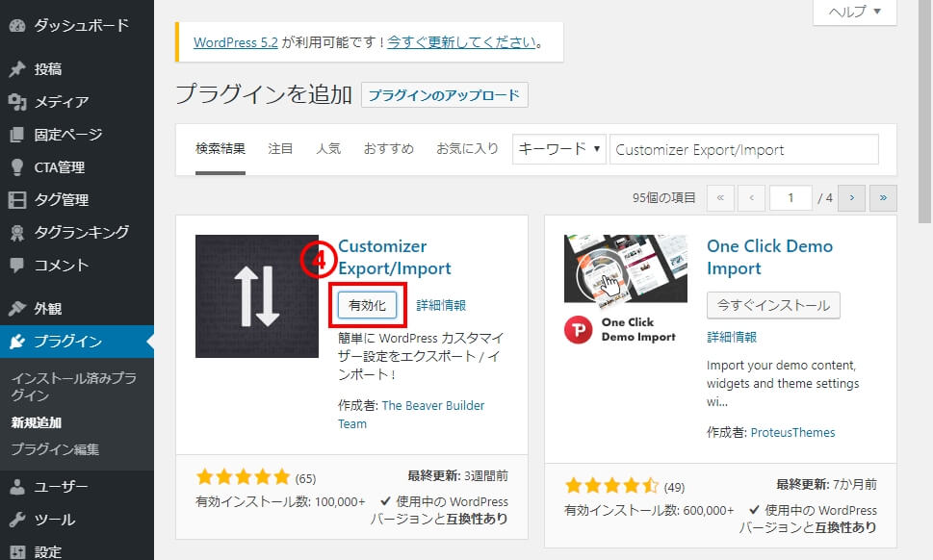Switch to お気に入り tab
Image resolution: width=933 pixels, height=560 pixels.
(x=467, y=148)
